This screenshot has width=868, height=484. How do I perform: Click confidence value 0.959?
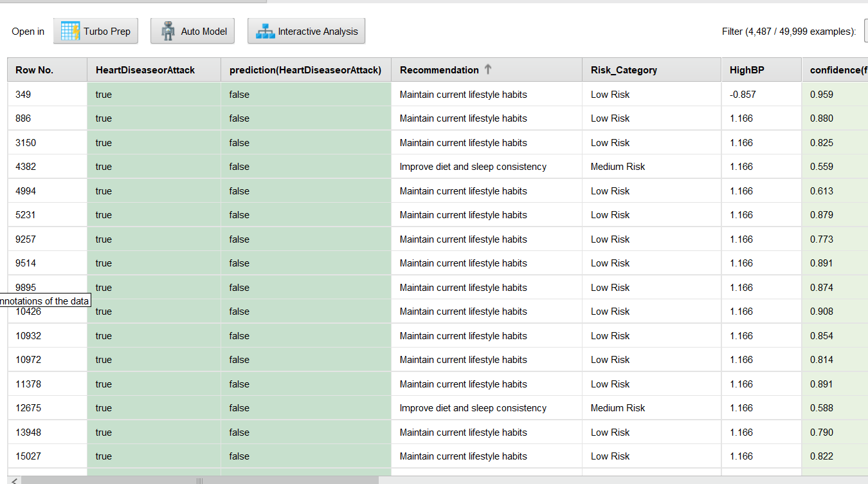822,95
